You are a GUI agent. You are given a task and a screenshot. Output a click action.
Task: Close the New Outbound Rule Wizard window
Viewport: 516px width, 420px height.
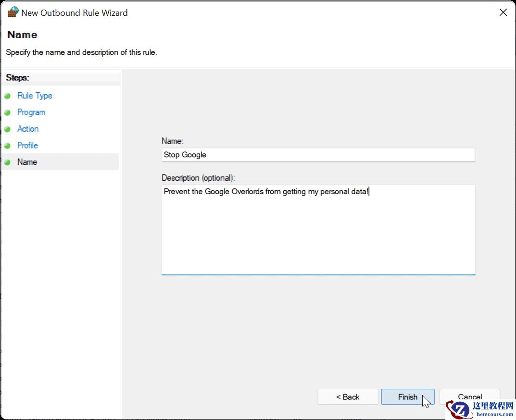503,12
